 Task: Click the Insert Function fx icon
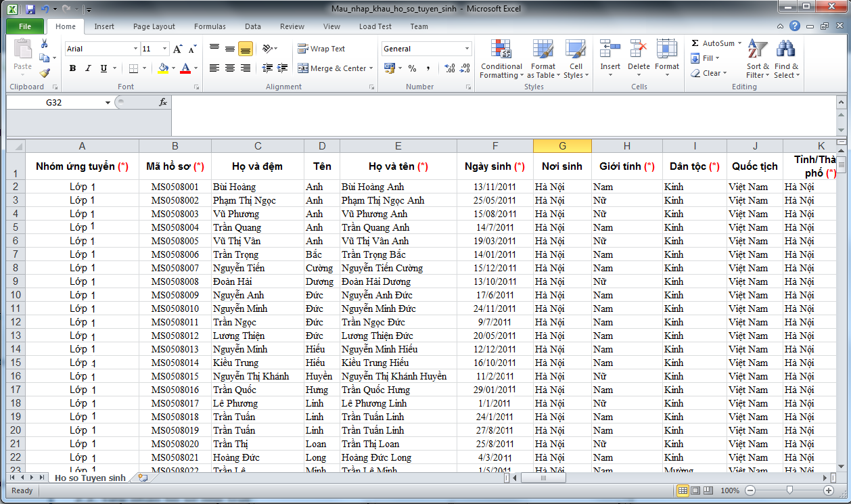[x=162, y=102]
